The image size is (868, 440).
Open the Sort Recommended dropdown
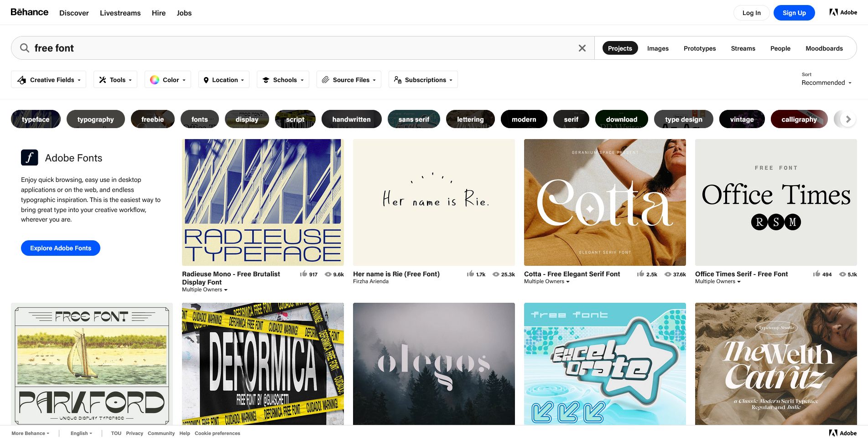(826, 83)
